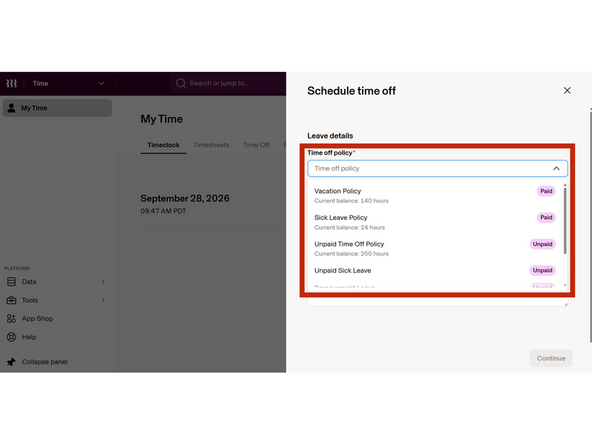Click the Help lifebuoy icon
Viewport: 592px width, 444px height.
click(x=11, y=337)
